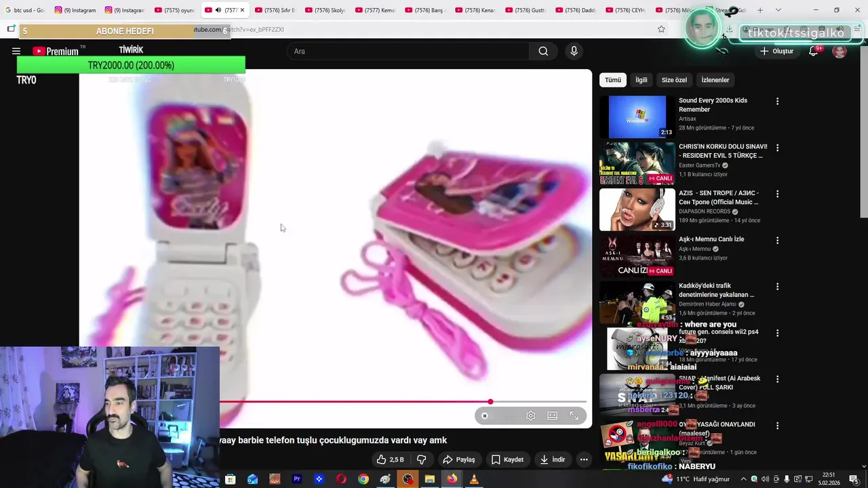868x488 pixels.
Task: Go to the YouTube Premium home logo
Action: [56, 51]
